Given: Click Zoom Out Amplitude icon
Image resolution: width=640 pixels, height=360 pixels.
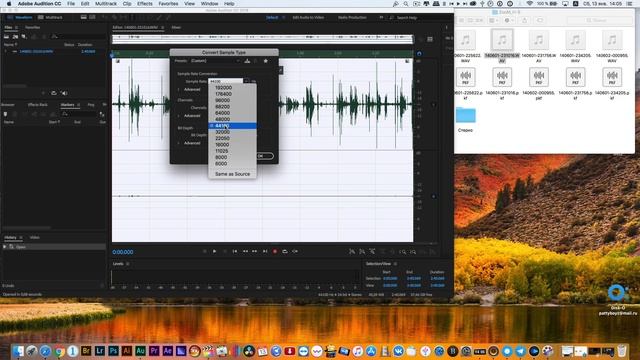Looking at the screenshot, I should [x=362, y=252].
